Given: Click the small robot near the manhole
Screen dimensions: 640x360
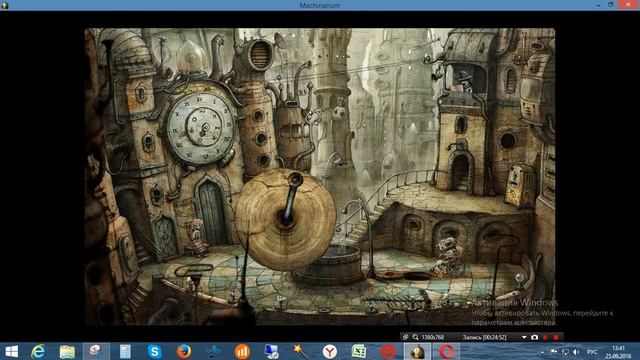Looking at the screenshot, I should click(448, 256).
